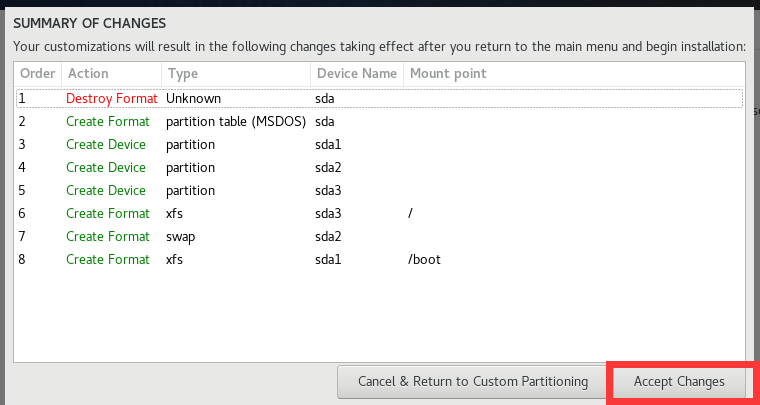Select the red Destroy Format action text
Screen dimensions: 760x405
[112, 99]
